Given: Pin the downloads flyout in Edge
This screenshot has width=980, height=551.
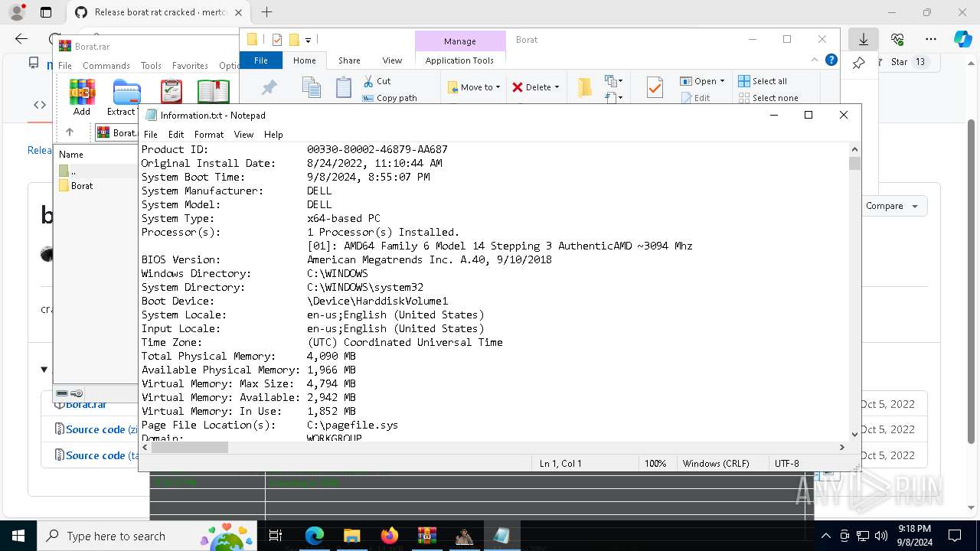Looking at the screenshot, I should point(859,63).
